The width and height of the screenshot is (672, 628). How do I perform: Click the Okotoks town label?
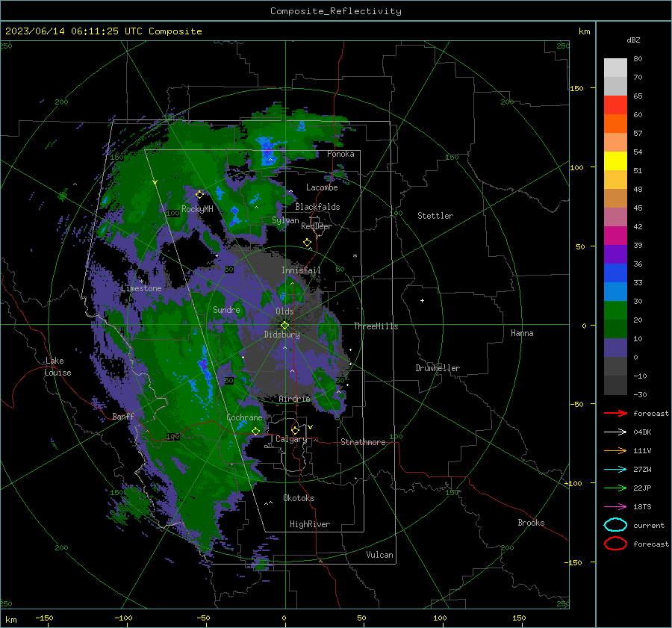point(299,498)
